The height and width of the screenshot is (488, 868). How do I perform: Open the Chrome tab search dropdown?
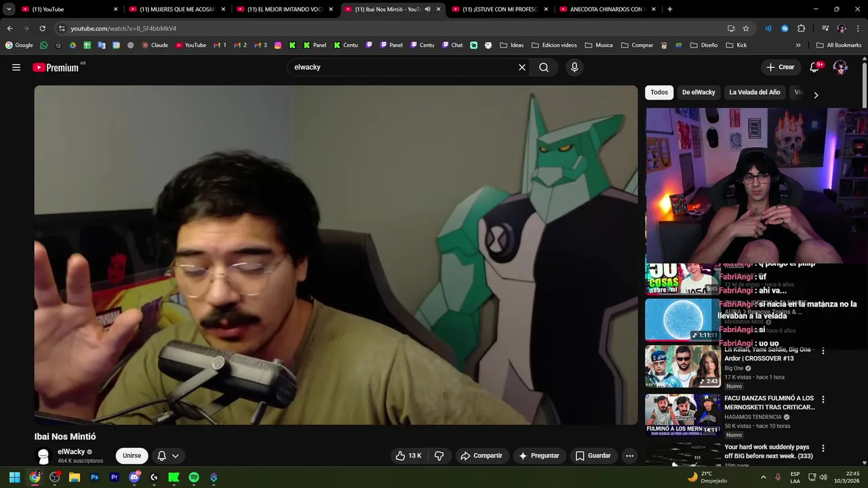click(9, 9)
